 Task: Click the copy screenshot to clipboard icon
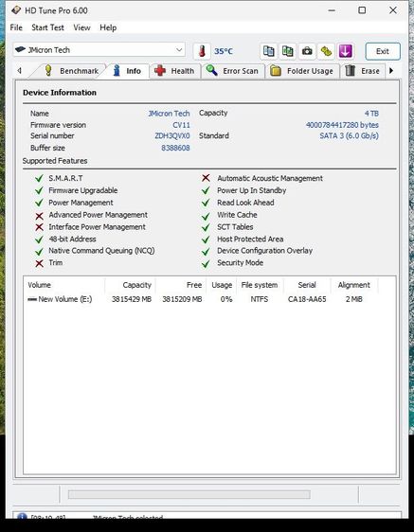[x=288, y=51]
